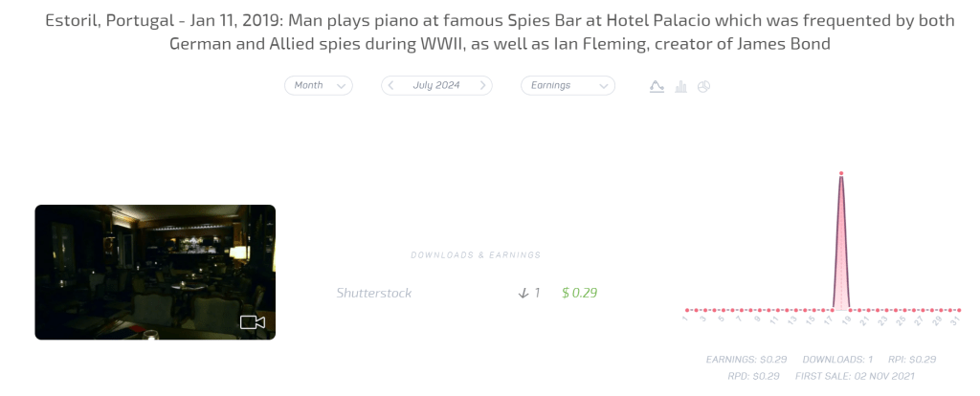Click the Shutterstock agency link

click(374, 293)
